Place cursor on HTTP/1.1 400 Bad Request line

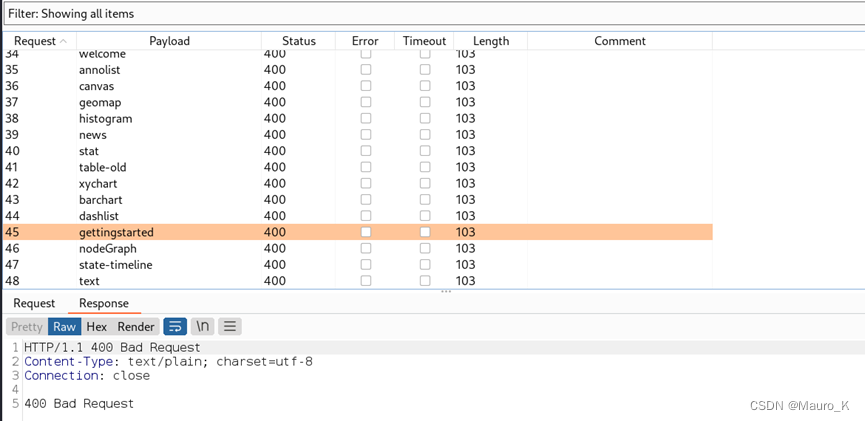(x=112, y=348)
